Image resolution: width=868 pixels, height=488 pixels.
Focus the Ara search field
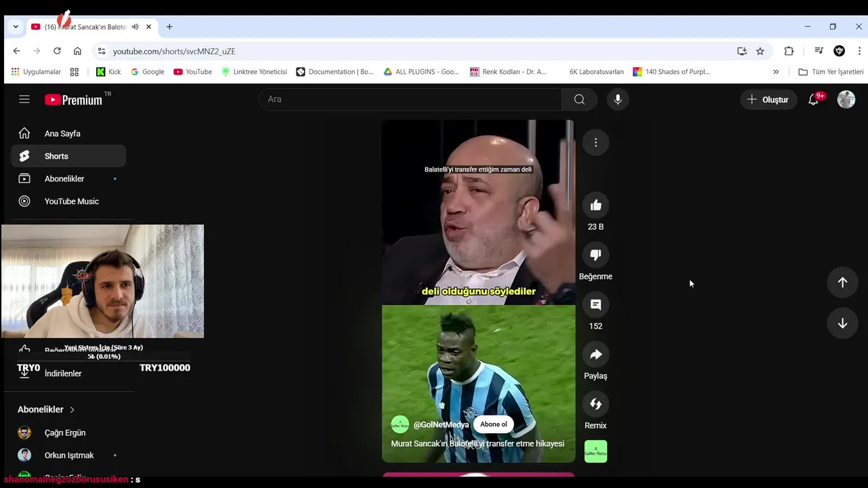(x=410, y=99)
